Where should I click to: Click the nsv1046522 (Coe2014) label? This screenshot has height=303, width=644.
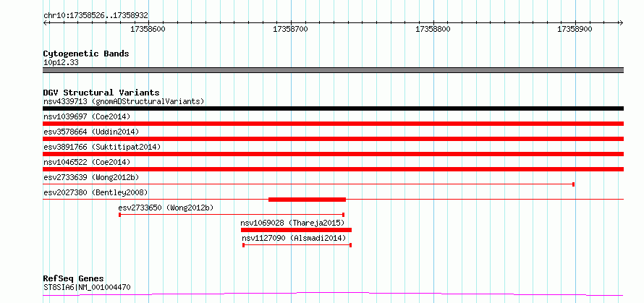87,162
